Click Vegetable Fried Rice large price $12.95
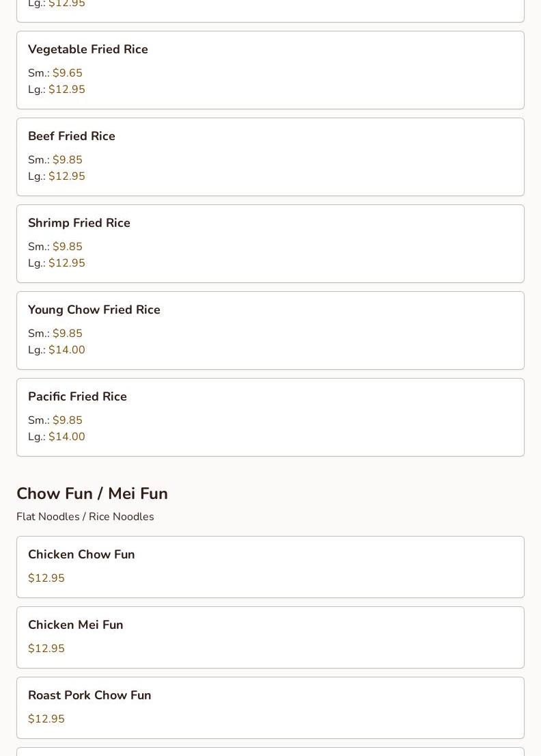Screen dimensions: 541x756 point(66,90)
